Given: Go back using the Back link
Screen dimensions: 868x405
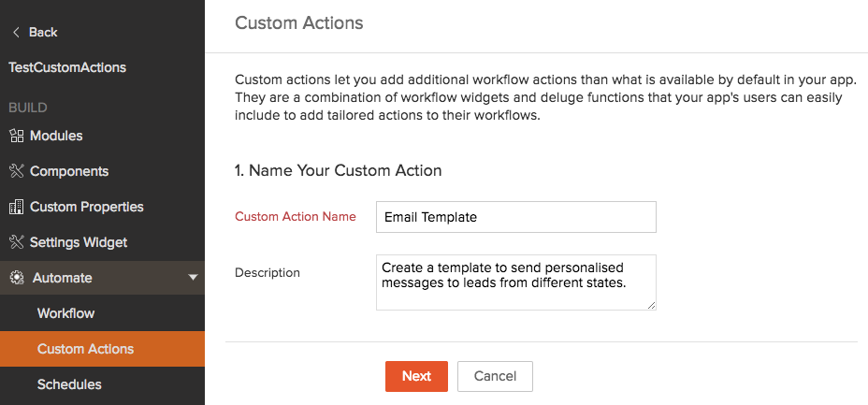Looking at the screenshot, I should pos(43,33).
